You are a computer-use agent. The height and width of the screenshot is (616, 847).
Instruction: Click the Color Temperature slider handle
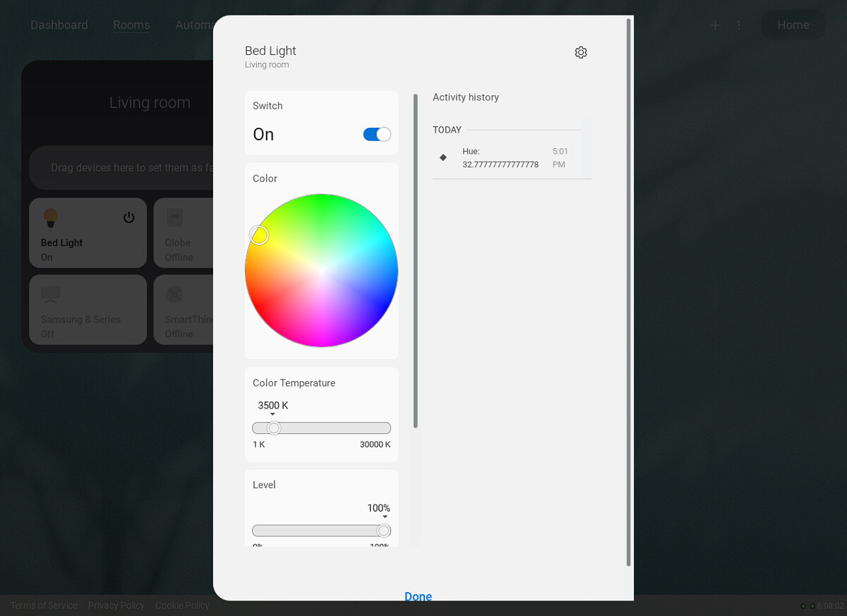click(274, 428)
